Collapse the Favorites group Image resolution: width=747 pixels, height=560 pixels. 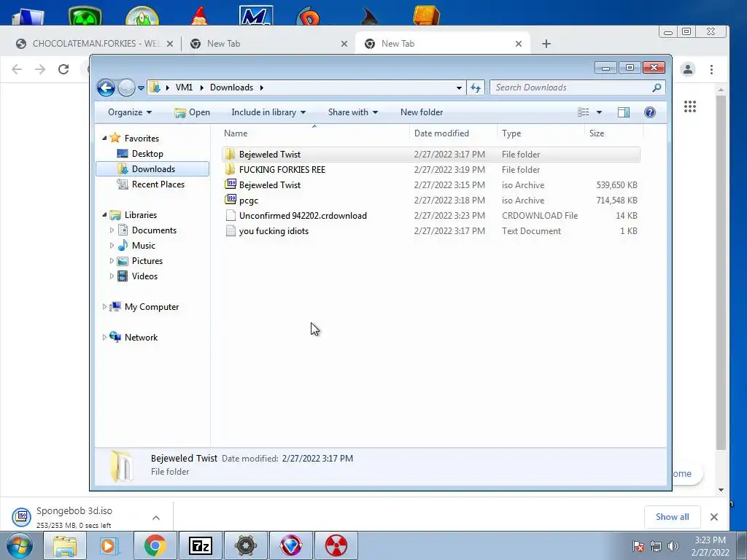(104, 138)
